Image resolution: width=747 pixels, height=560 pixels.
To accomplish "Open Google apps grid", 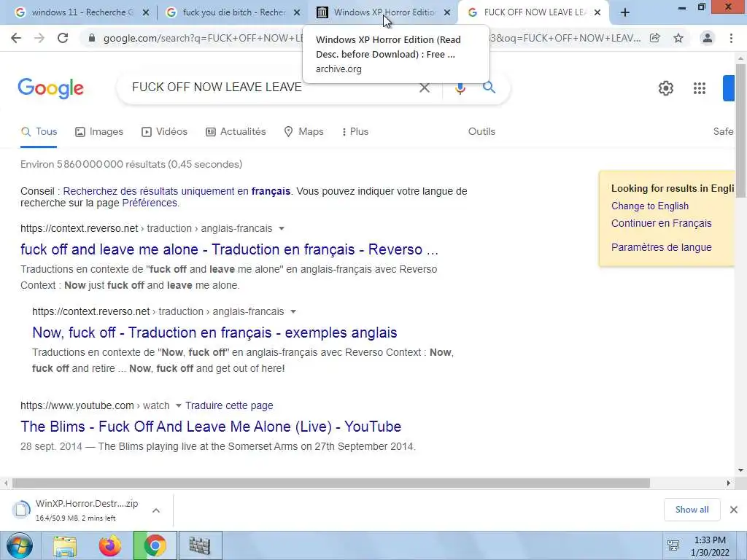I will 700,88.
